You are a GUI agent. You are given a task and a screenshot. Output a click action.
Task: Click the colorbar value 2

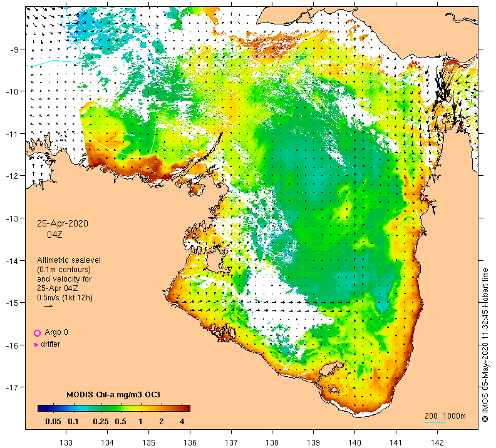(x=162, y=422)
